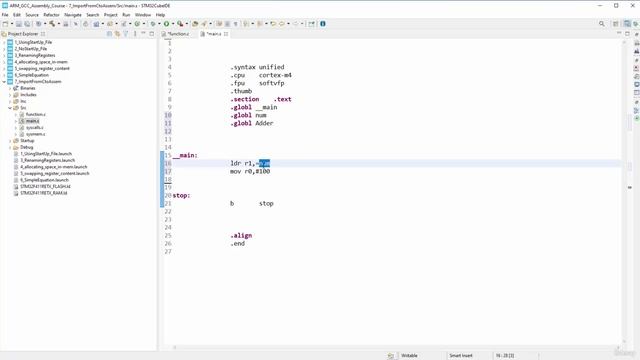Open the Search menu
Screen dimensions: 640x360
click(x=93, y=15)
